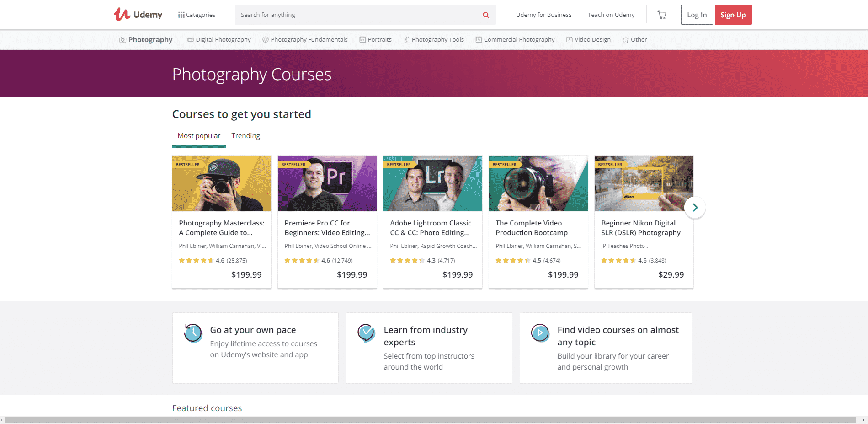Click the Go at your own pace heading
Screen dimensions: 868x424
pyautogui.click(x=253, y=330)
